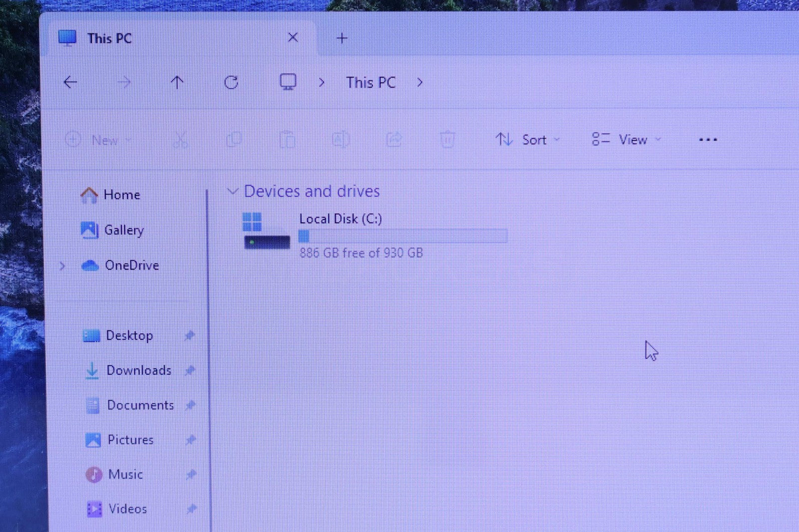Select the This PC tab
This screenshot has height=532, width=799.
pos(109,38)
